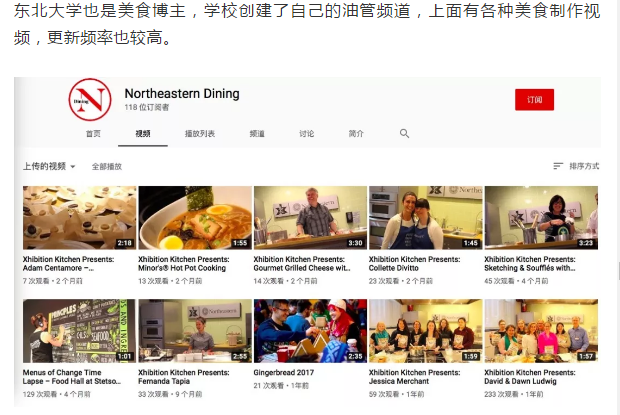Click the Northeastern Dining channel logo
This screenshot has width=620, height=415.
90,101
